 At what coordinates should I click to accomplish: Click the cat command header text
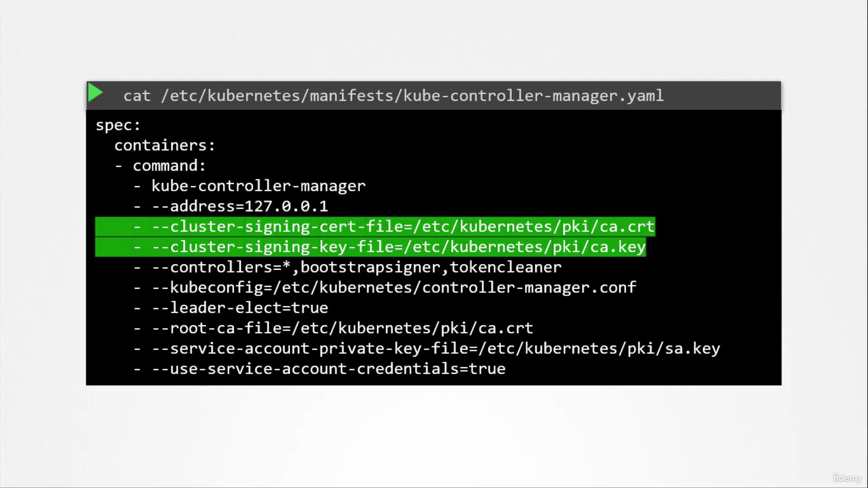point(393,96)
